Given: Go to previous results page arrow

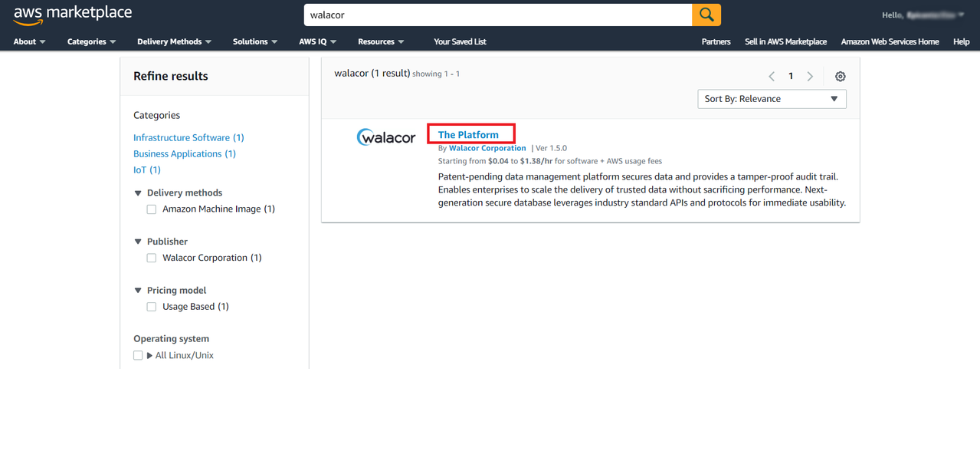Looking at the screenshot, I should (x=772, y=77).
